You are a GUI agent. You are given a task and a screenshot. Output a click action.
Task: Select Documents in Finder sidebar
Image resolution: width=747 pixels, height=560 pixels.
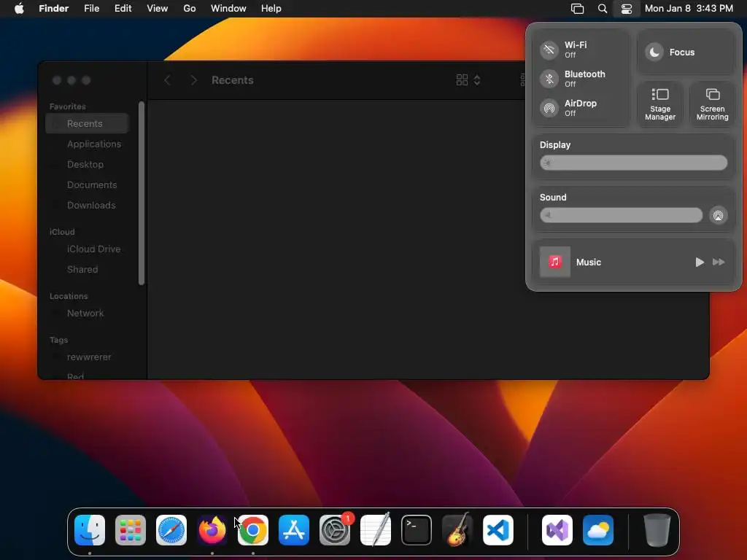click(x=87, y=185)
